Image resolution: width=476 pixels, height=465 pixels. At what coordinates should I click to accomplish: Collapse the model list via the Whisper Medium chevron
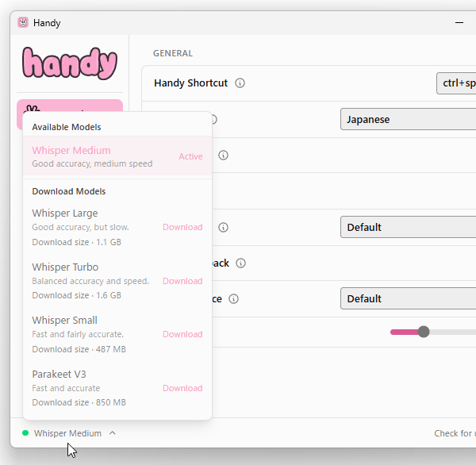[113, 433]
